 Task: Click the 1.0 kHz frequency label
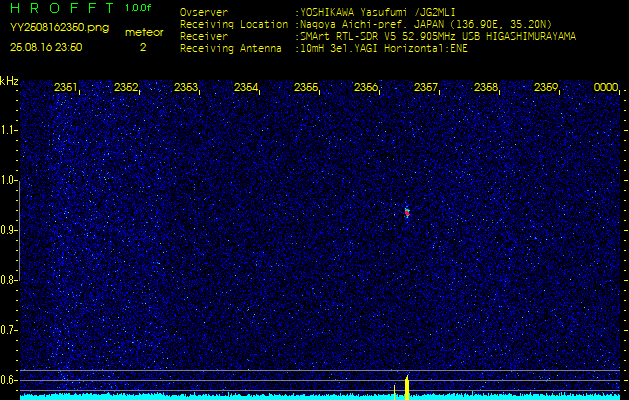point(7,181)
